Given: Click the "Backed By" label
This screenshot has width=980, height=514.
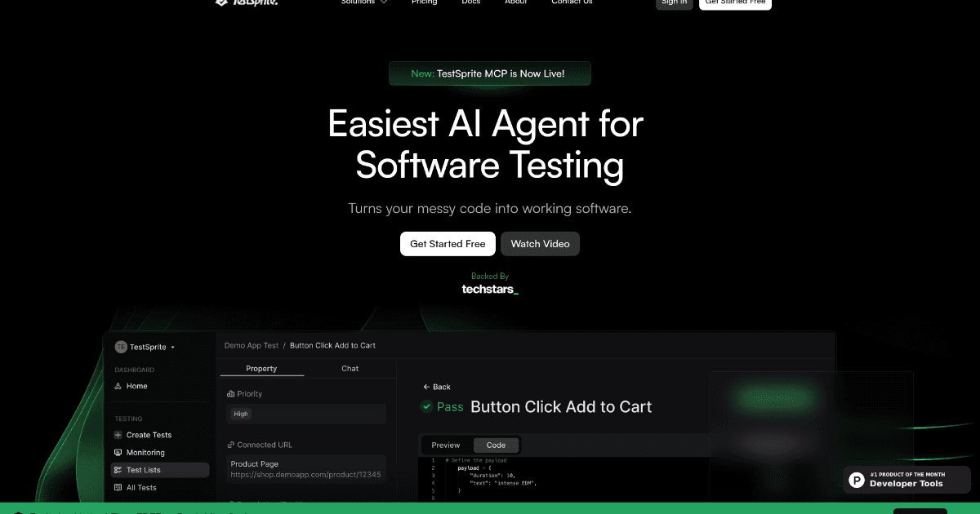Looking at the screenshot, I should 490,276.
